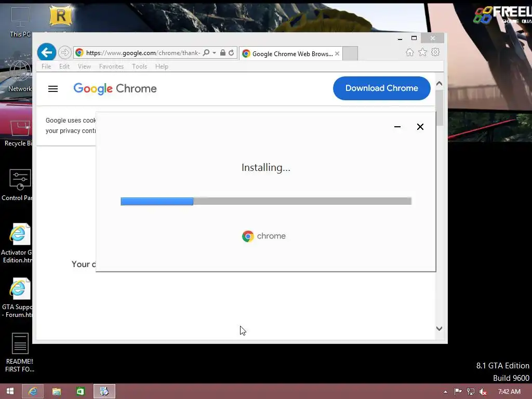Screen dimensions: 532x399
Task: Open the File menu
Action: [46, 66]
